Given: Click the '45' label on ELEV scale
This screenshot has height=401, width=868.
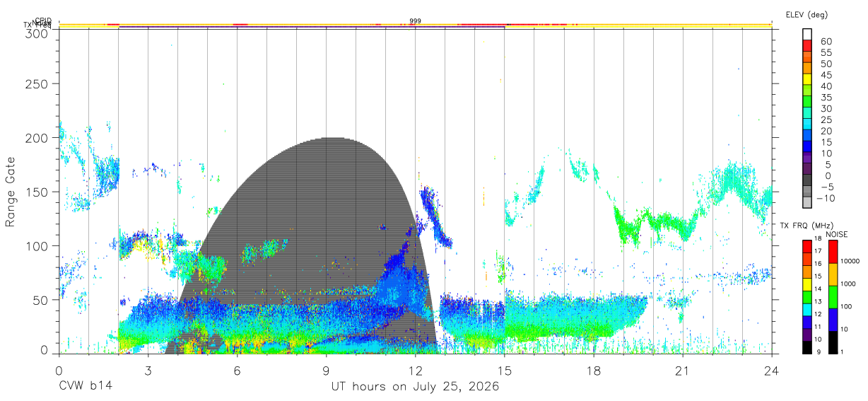Looking at the screenshot, I should point(825,75).
